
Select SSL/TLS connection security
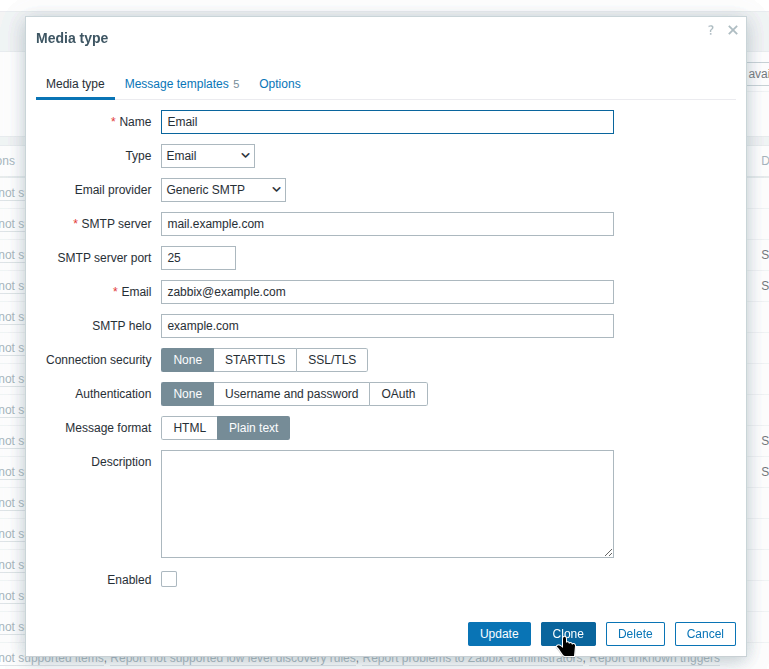(332, 360)
